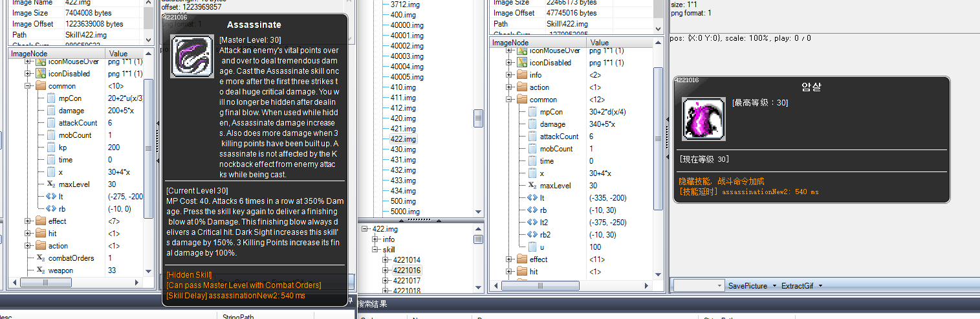Expand skill node 4221017 in tree

point(386,281)
